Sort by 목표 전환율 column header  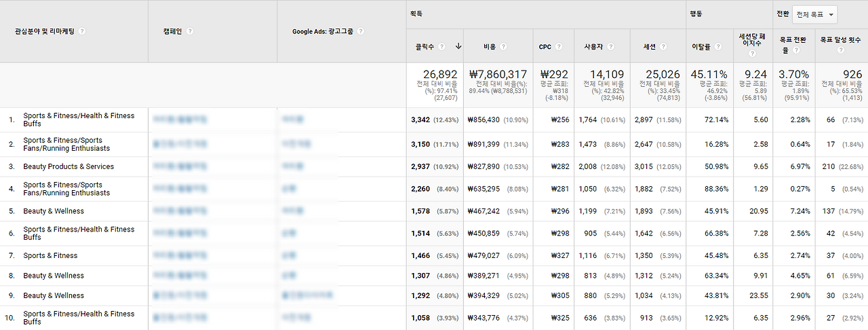pyautogui.click(x=793, y=45)
